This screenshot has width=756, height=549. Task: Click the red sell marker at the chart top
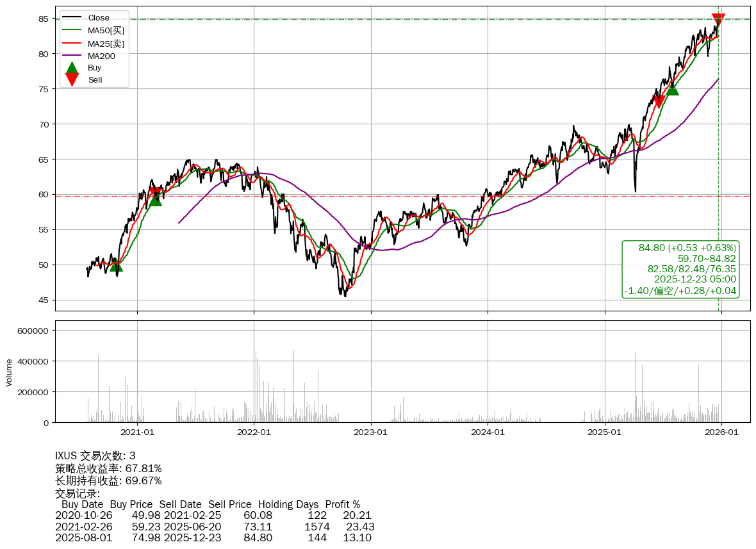coord(718,20)
